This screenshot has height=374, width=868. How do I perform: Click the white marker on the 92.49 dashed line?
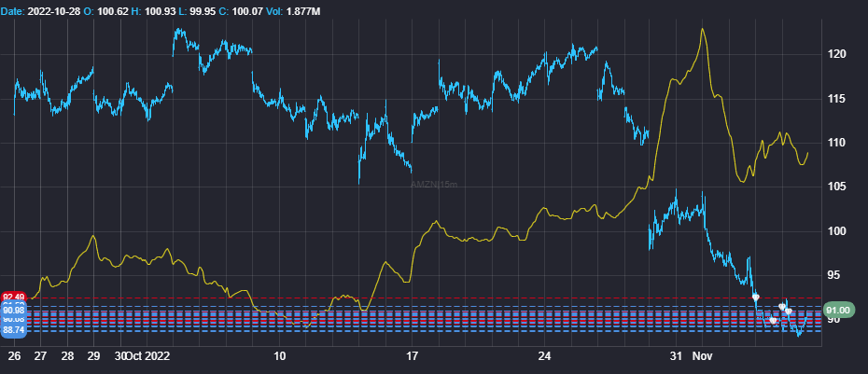coord(756,298)
